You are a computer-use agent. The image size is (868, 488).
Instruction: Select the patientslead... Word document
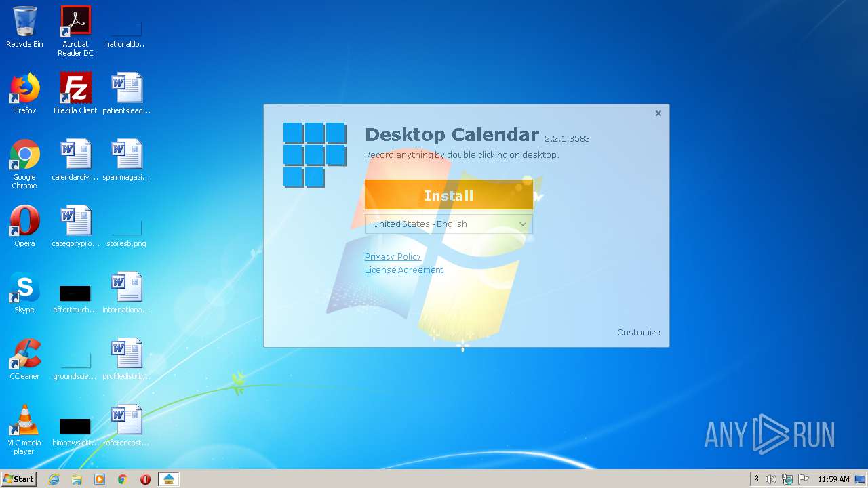tap(126, 94)
